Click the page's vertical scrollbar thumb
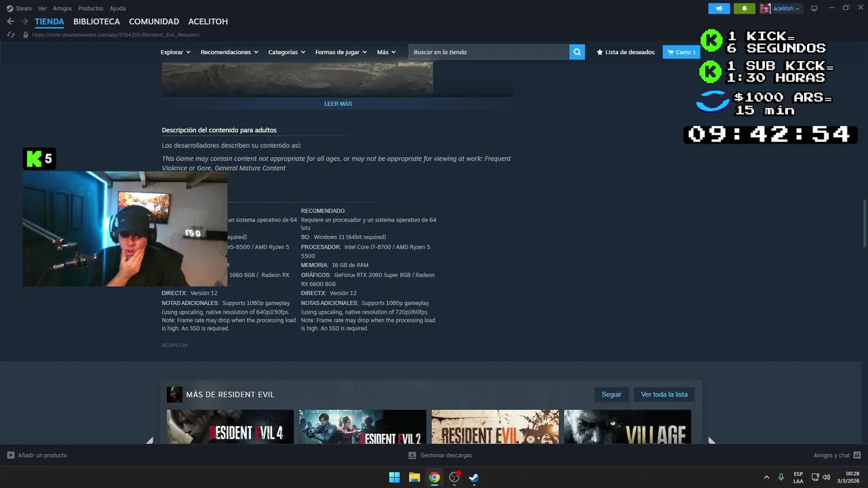Viewport: 868px width, 488px height. tap(865, 224)
